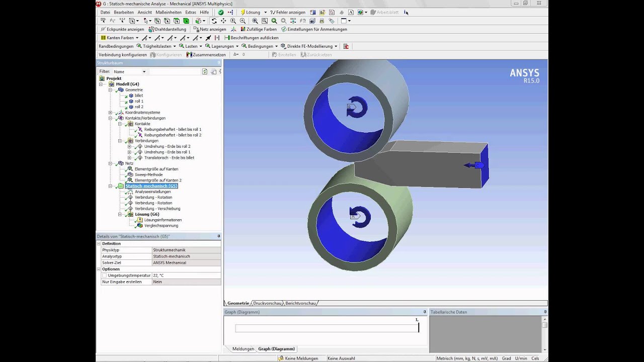
Task: Select Analyseeinstellungen tree item
Action: (152, 192)
